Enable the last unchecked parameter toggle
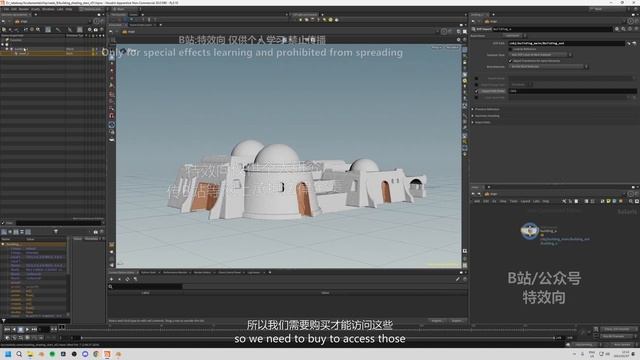The width and height of the screenshot is (640, 360). 476,98
